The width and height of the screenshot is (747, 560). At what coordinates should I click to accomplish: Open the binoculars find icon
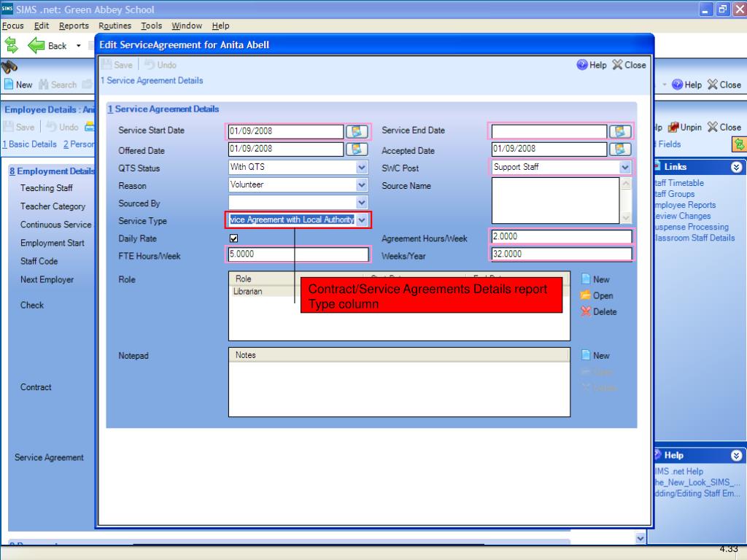tap(9, 67)
